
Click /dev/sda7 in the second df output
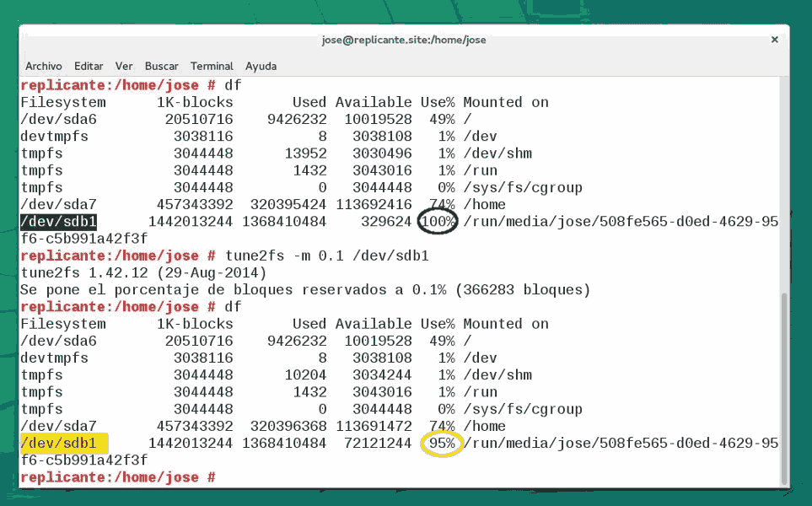tap(58, 426)
